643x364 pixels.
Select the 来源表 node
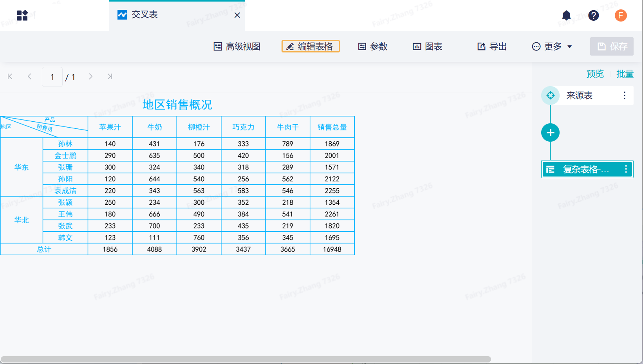pyautogui.click(x=587, y=96)
